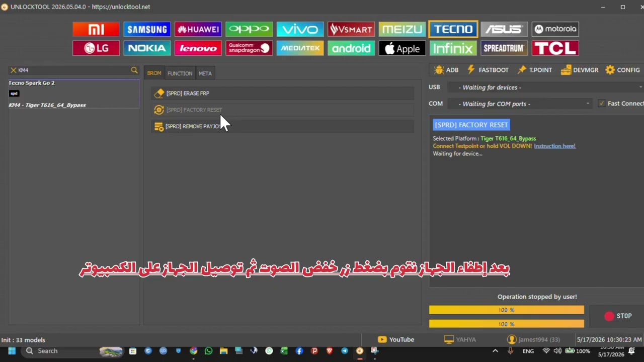Select the Vivo brand logo

coord(300,29)
